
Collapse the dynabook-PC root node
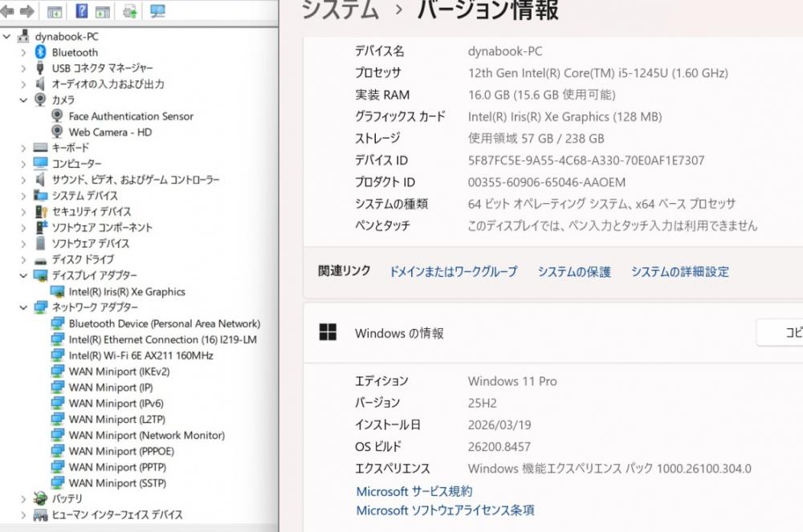pyautogui.click(x=6, y=36)
